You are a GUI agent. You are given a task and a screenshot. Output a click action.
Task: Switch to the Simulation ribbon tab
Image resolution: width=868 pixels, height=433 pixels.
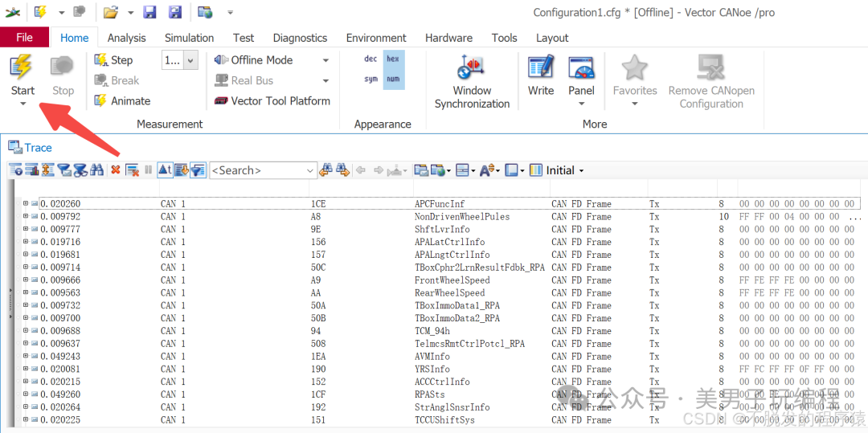pos(190,38)
